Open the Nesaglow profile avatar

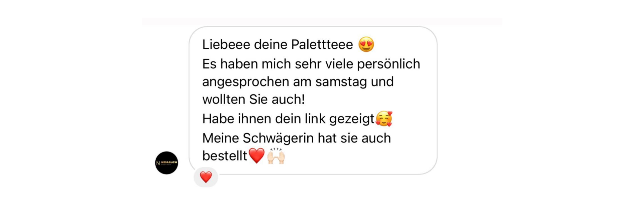click(x=167, y=163)
